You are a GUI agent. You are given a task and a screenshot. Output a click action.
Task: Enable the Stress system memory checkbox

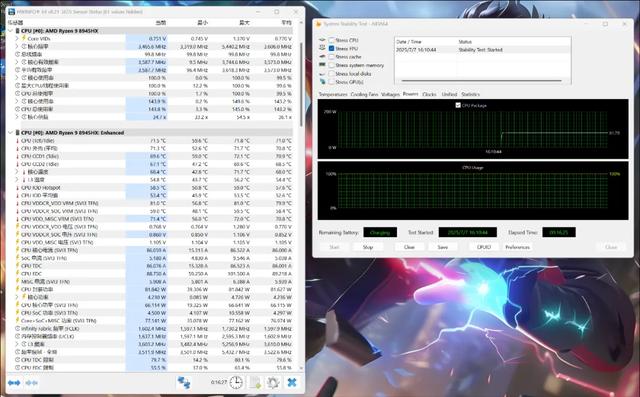pos(331,65)
